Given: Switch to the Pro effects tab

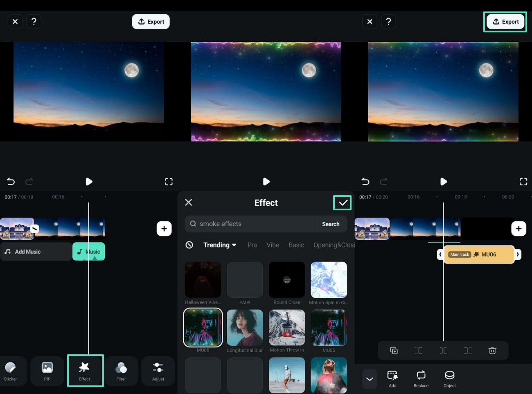Looking at the screenshot, I should coord(252,245).
